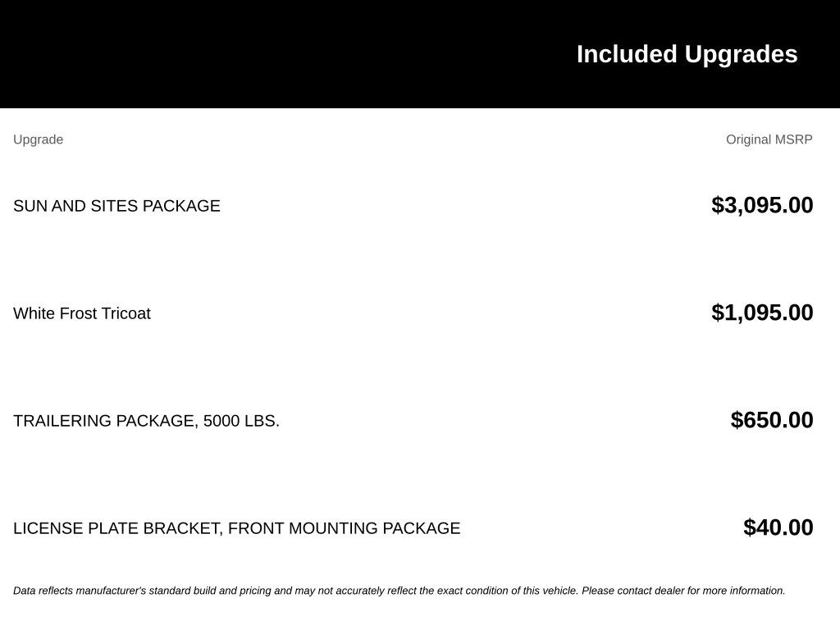Click the $3,095.00 price
The width and height of the screenshot is (840, 630).
(x=762, y=205)
